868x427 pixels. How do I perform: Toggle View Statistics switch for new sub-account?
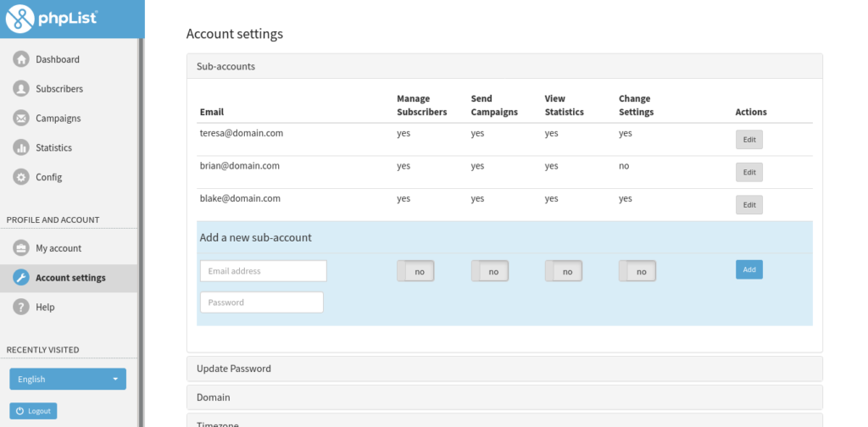(563, 271)
